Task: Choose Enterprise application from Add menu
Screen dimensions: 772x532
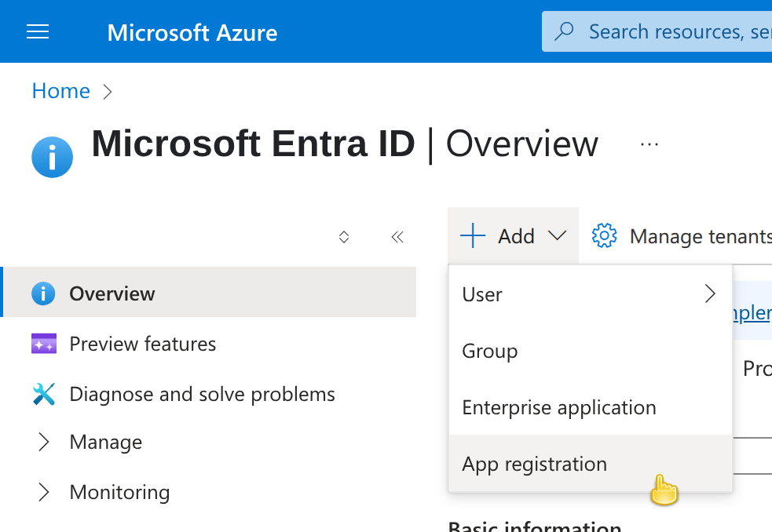Action: pos(591,407)
